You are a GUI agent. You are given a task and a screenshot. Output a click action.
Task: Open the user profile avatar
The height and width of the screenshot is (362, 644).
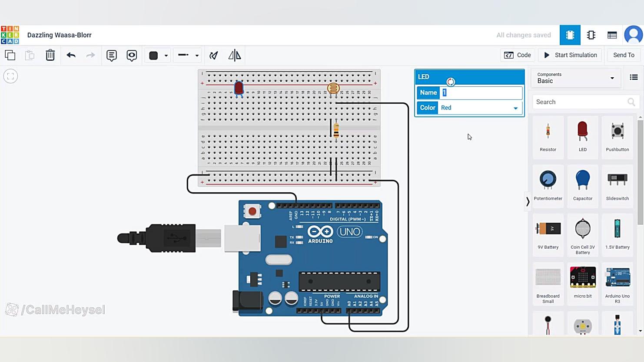(x=634, y=35)
